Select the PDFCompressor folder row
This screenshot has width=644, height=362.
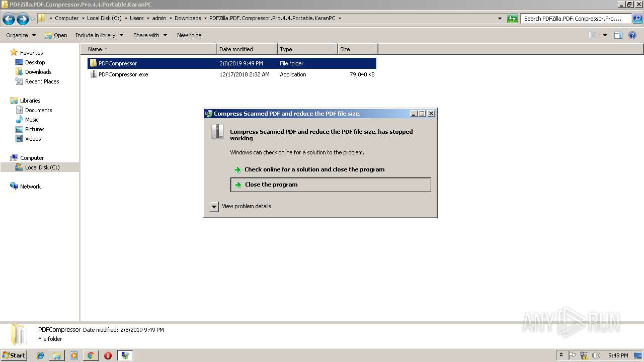(x=232, y=63)
